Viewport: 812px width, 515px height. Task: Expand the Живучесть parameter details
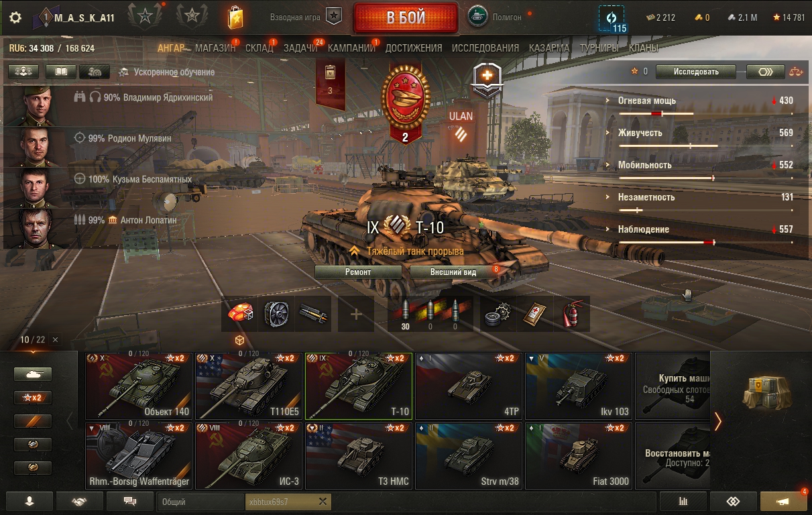pyautogui.click(x=706, y=137)
